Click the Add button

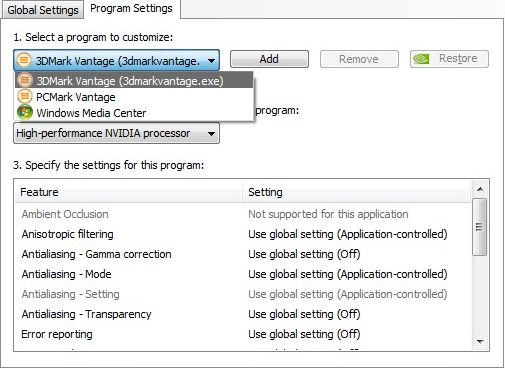pos(269,59)
